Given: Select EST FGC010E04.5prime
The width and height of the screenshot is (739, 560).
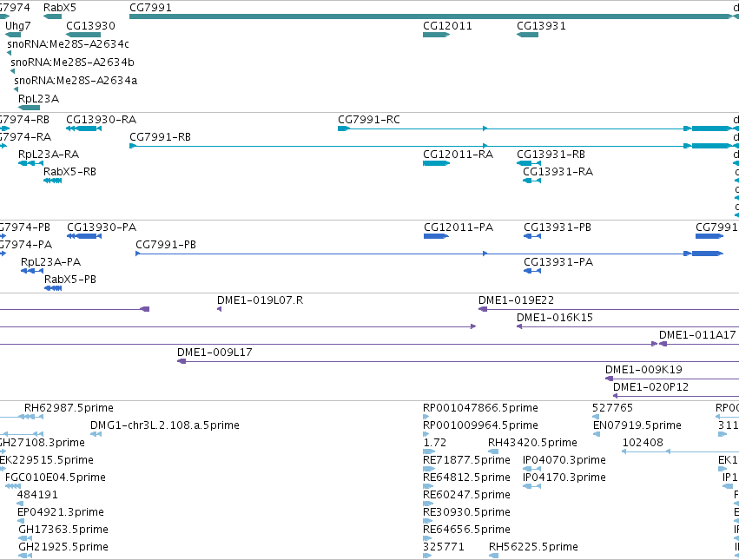Looking at the screenshot, I should pyautogui.click(x=13, y=486).
